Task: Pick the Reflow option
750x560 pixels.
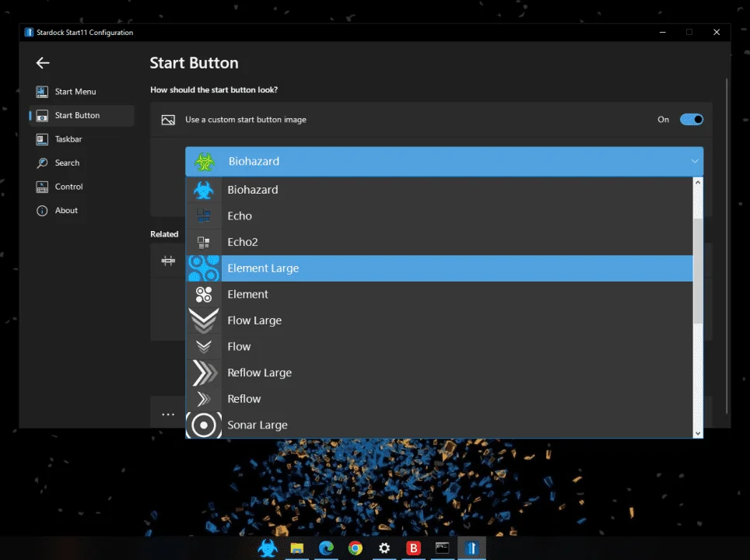Action: (x=439, y=399)
